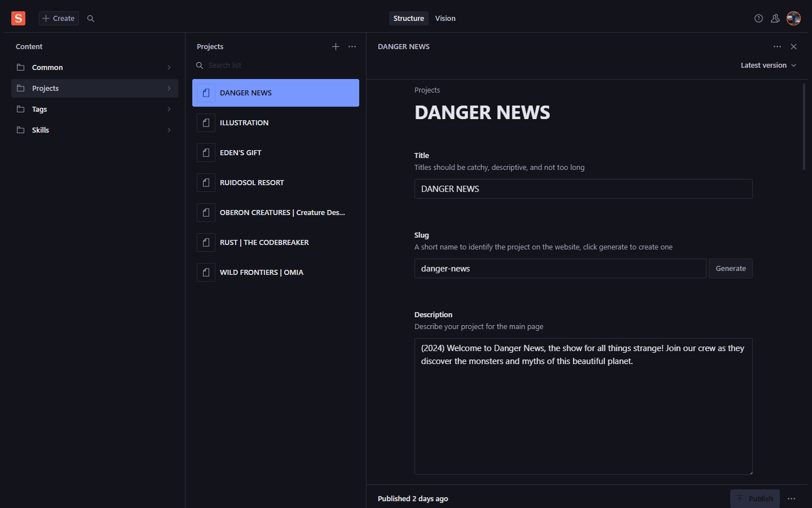Open DANGER NEWS document pane menu
The width and height of the screenshot is (812, 508).
click(777, 47)
